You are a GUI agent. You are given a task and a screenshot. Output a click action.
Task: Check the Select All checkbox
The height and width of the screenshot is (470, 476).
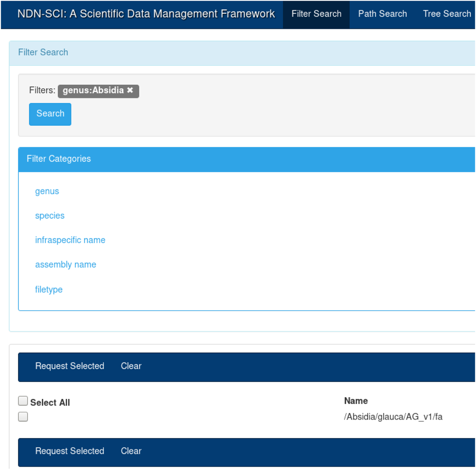click(x=23, y=401)
